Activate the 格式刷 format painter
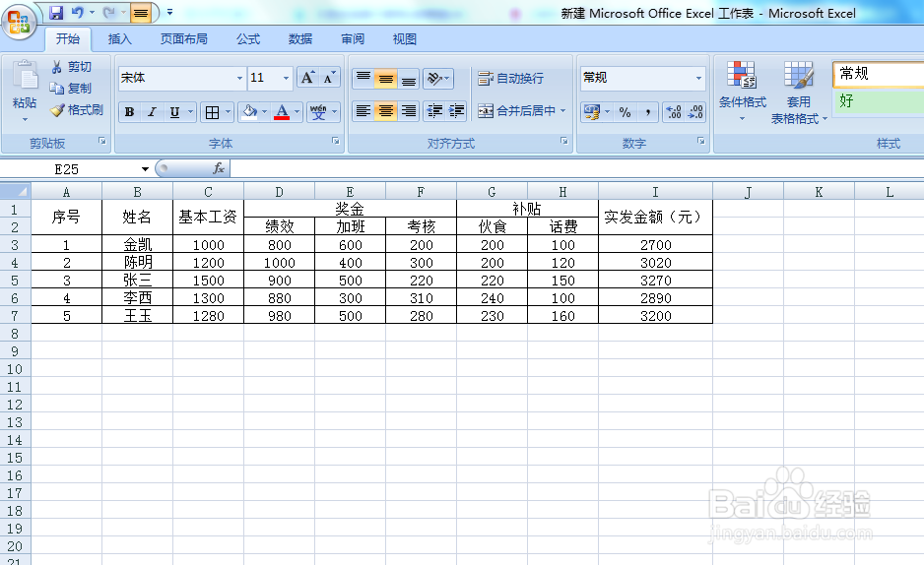The width and height of the screenshot is (924, 565). coord(77,110)
